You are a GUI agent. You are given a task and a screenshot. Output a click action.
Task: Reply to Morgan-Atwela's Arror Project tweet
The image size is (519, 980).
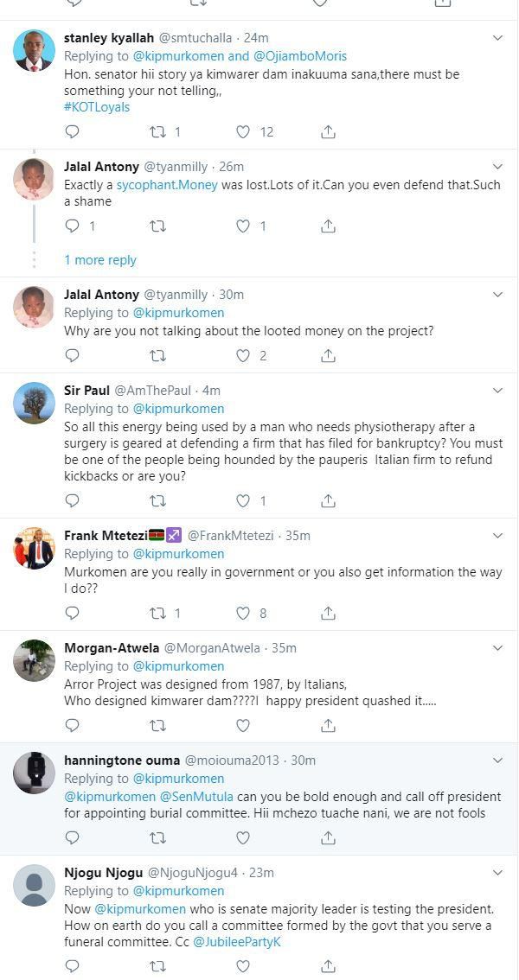click(x=73, y=725)
